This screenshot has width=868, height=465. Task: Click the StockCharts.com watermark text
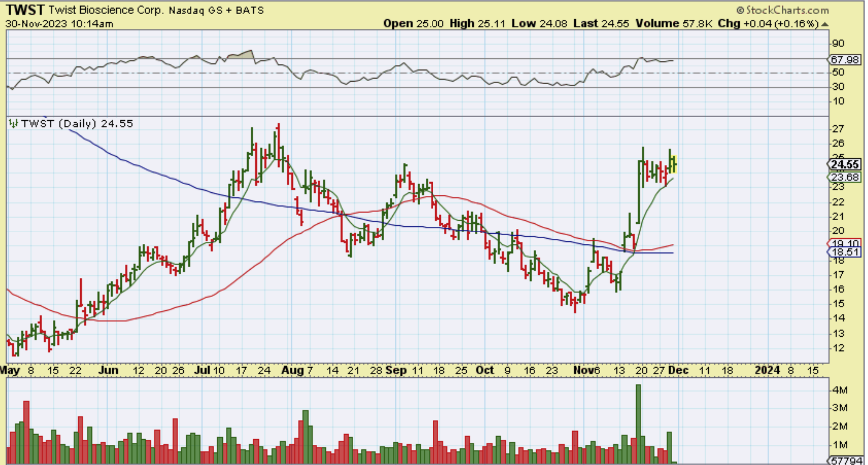pos(787,10)
